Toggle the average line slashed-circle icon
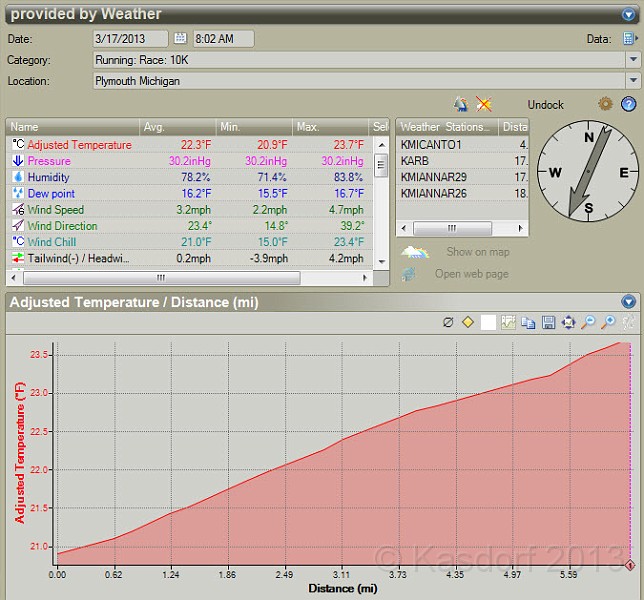The image size is (644, 600). tap(448, 322)
